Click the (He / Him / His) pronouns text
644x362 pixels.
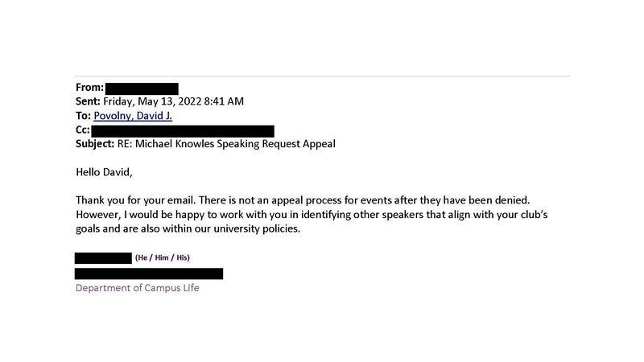pyautogui.click(x=163, y=258)
